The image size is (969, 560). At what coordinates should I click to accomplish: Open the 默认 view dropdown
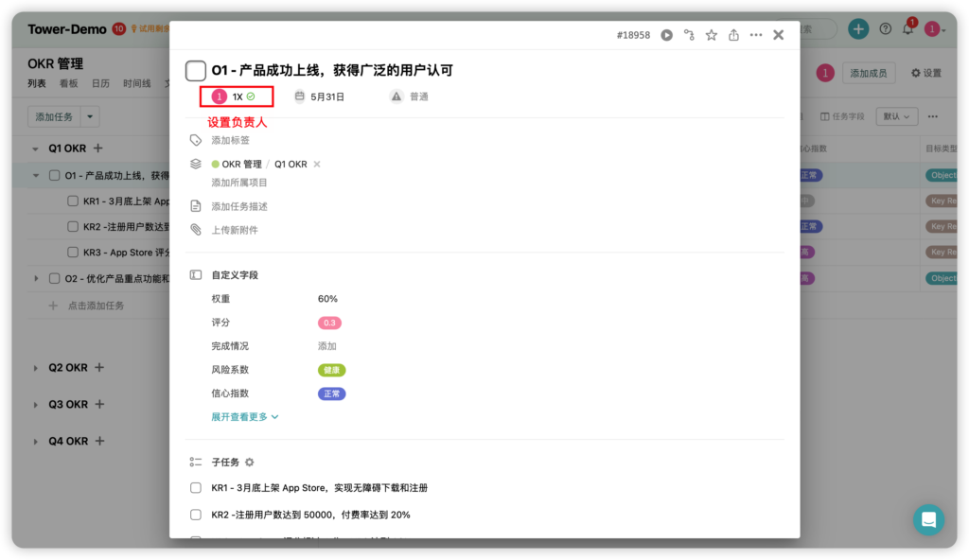pyautogui.click(x=895, y=115)
